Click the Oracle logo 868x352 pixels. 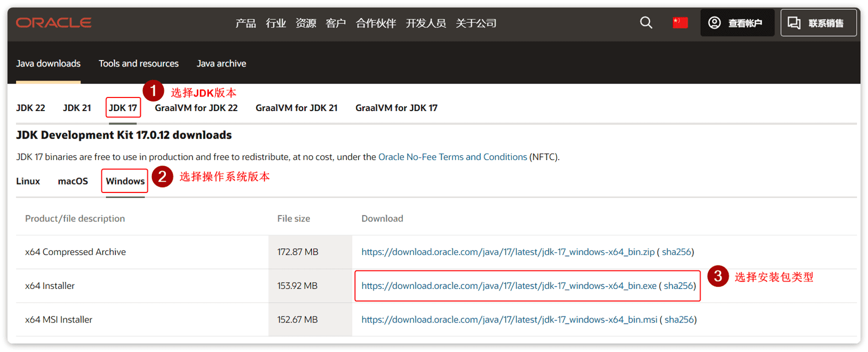point(53,23)
